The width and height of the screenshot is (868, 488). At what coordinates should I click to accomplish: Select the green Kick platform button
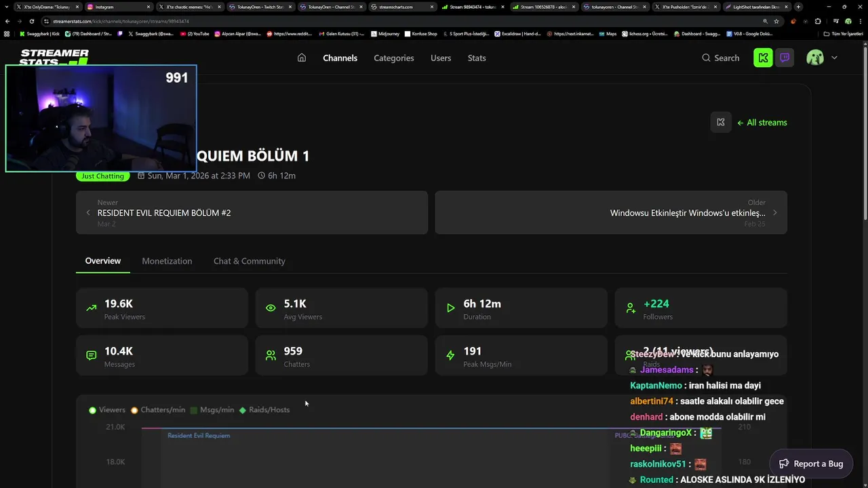pyautogui.click(x=763, y=58)
